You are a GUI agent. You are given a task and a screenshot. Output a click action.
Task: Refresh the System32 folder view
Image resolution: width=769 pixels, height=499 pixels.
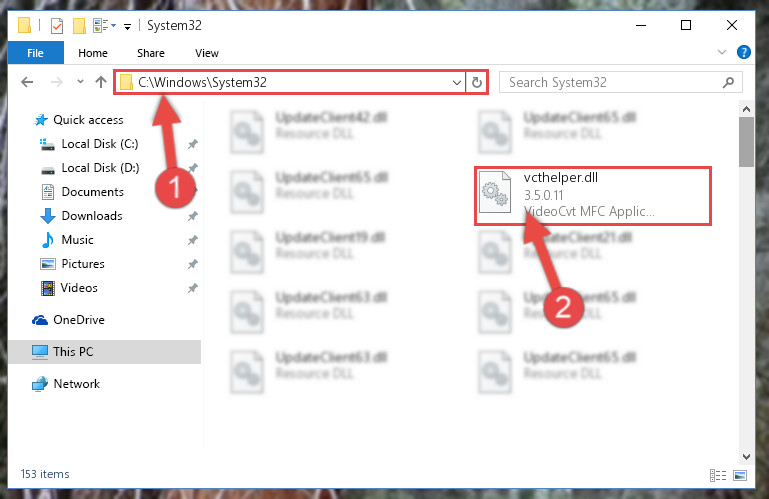[476, 82]
